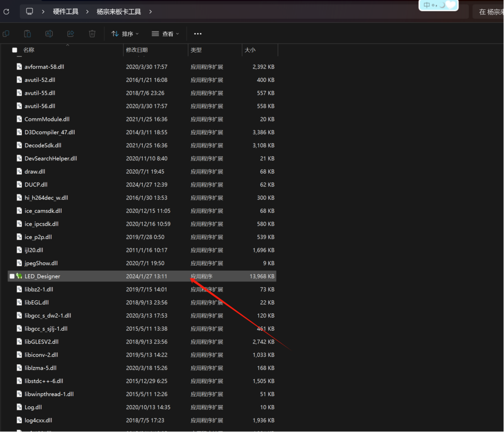
Task: Sort by the 大小 column header
Action: (250, 50)
